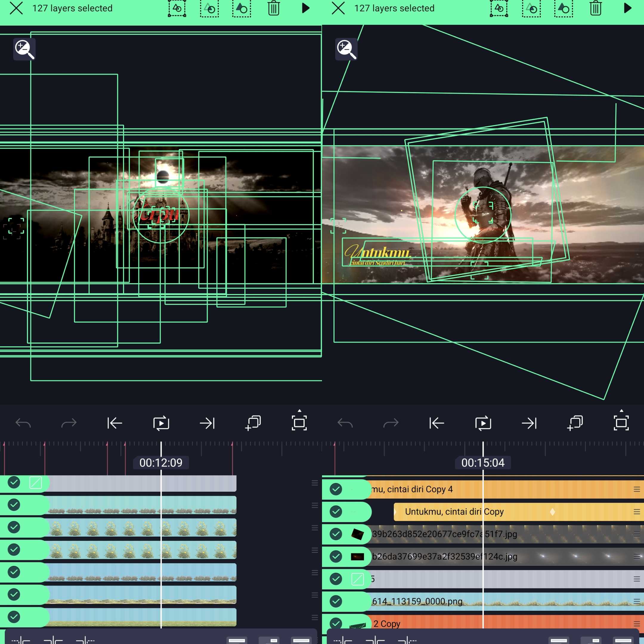The width and height of the screenshot is (644, 644).
Task: Tap the 00:12:09 timecode label
Action: point(161,463)
